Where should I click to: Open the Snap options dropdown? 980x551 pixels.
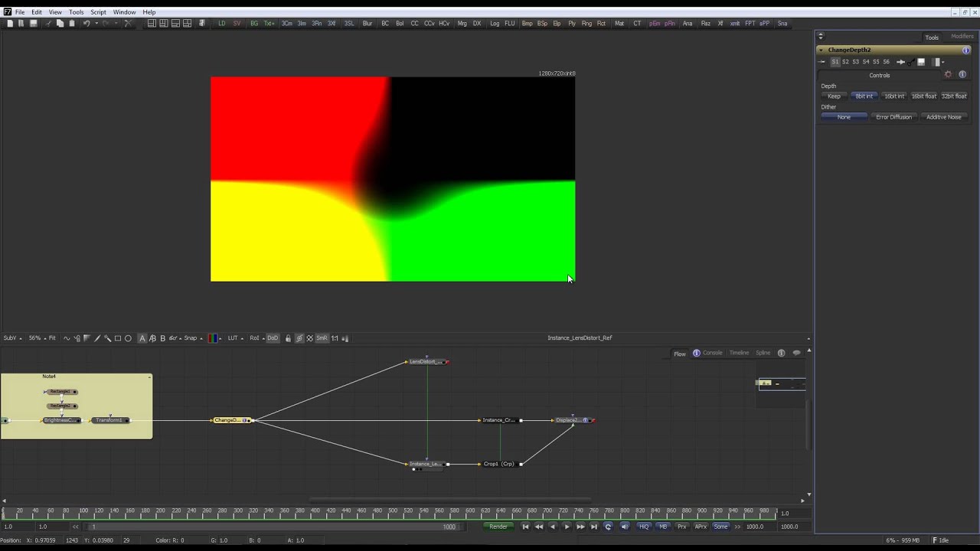click(192, 338)
